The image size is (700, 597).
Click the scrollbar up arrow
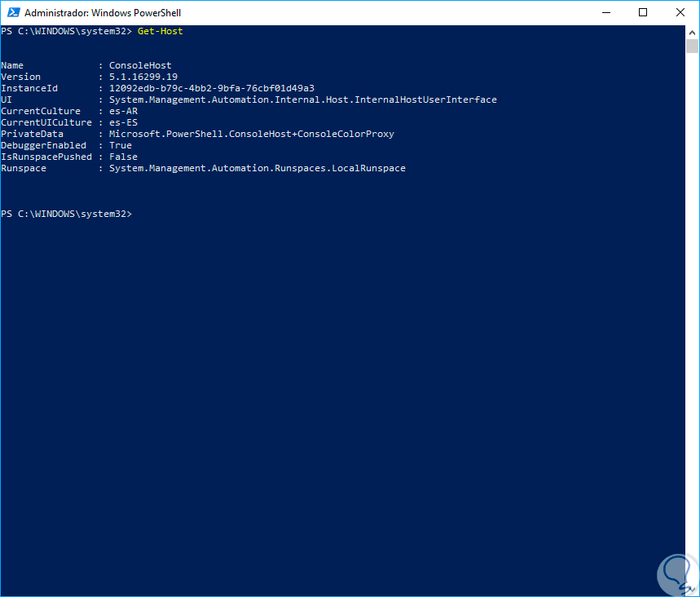click(x=692, y=32)
